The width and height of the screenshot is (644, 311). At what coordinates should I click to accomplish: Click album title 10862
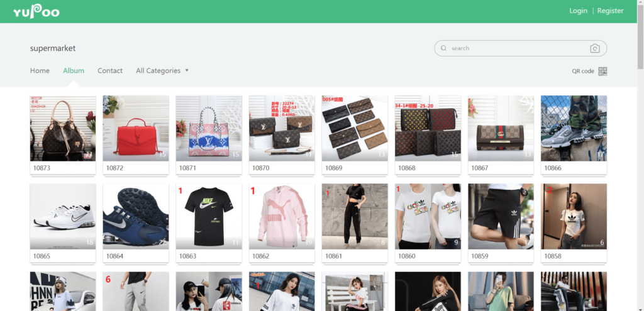pyautogui.click(x=261, y=256)
